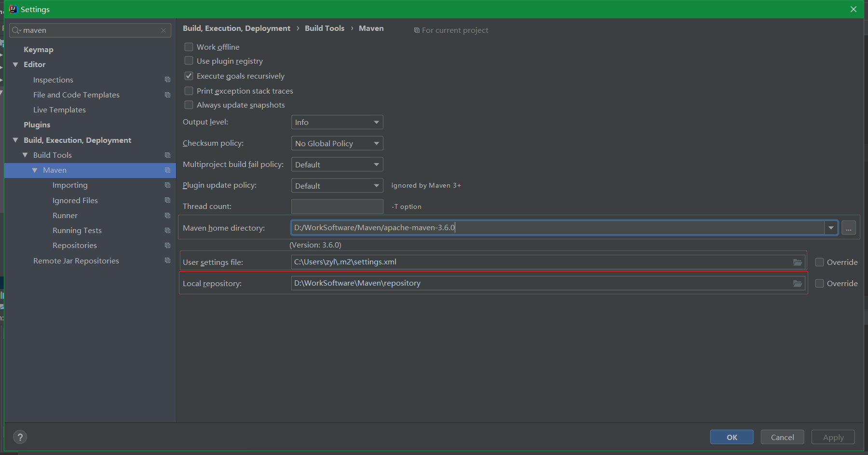
Task: Click Cancel button
Action: point(782,437)
